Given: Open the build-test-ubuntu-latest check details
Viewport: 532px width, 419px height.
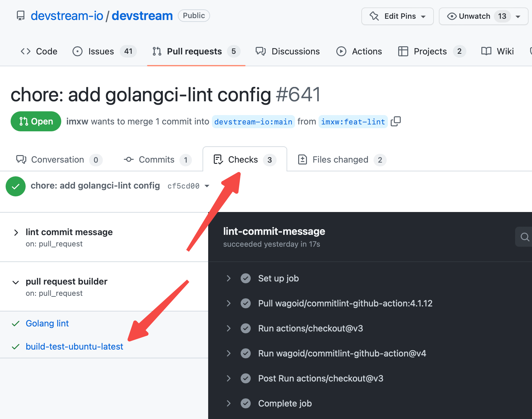Looking at the screenshot, I should (x=74, y=346).
